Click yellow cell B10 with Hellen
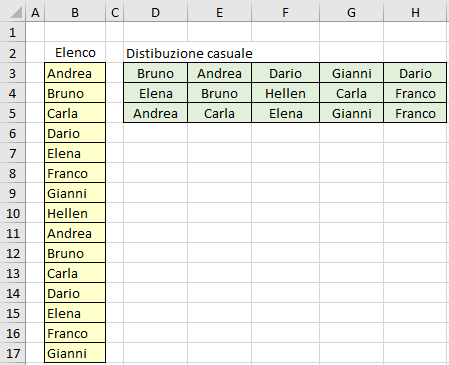The width and height of the screenshot is (449, 365). [75, 213]
